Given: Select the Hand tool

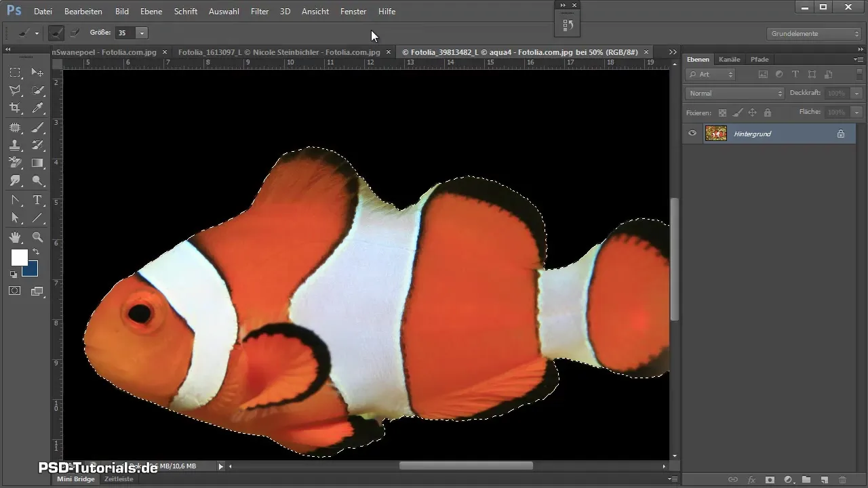Looking at the screenshot, I should tap(15, 237).
